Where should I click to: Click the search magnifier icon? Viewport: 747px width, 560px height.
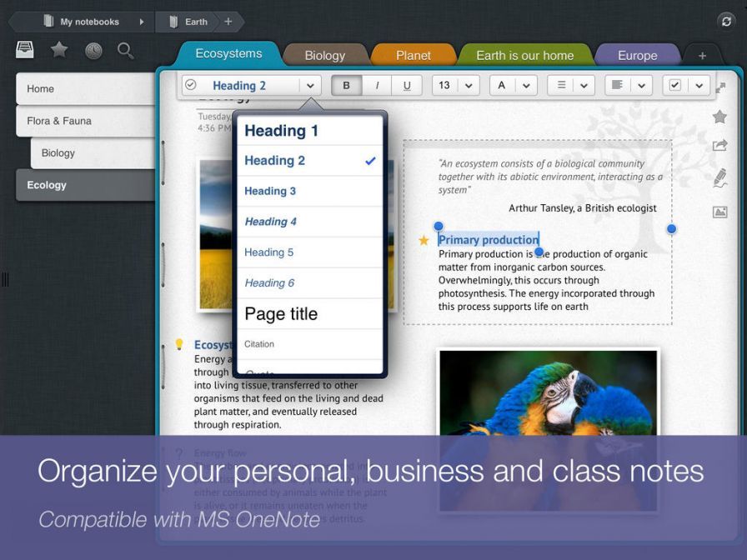126,51
